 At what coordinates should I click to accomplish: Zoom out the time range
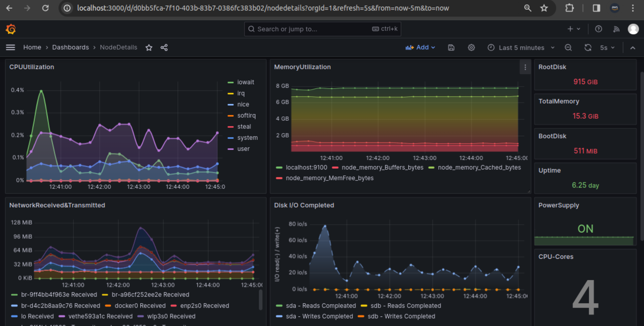click(568, 47)
